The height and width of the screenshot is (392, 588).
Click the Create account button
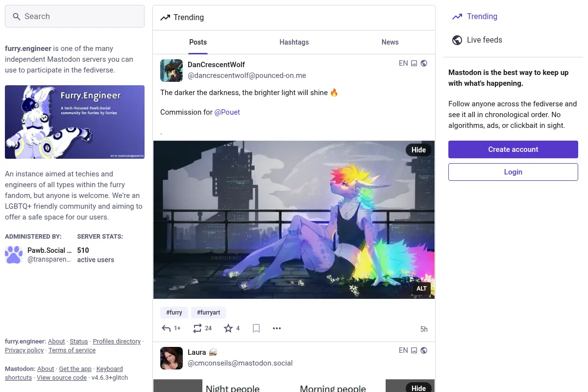coord(513,149)
